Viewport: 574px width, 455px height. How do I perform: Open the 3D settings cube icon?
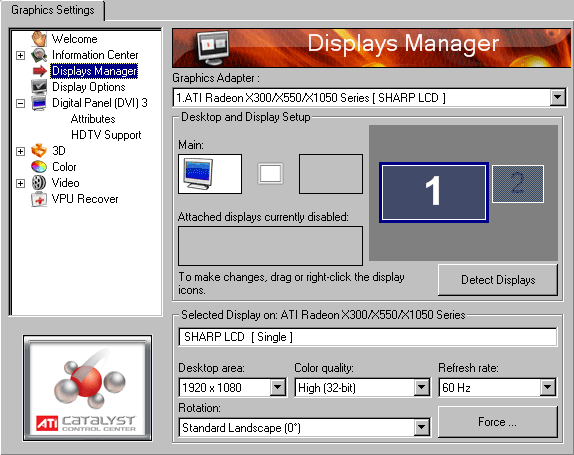point(39,150)
